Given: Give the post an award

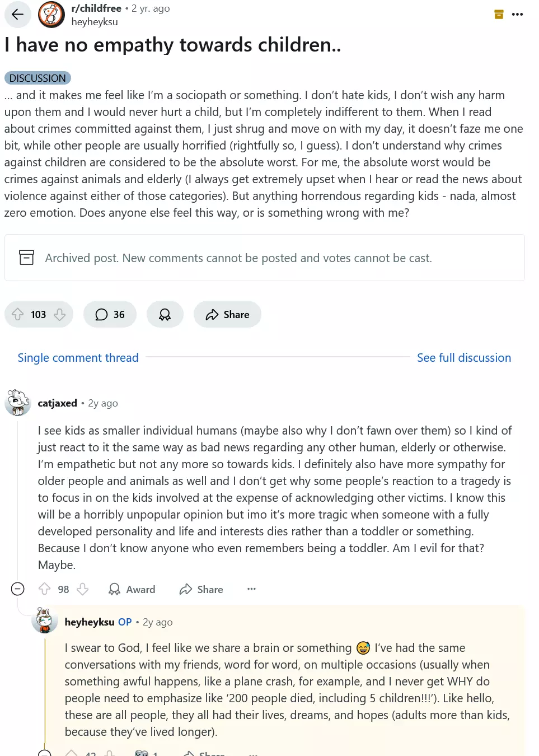Looking at the screenshot, I should pyautogui.click(x=165, y=314).
